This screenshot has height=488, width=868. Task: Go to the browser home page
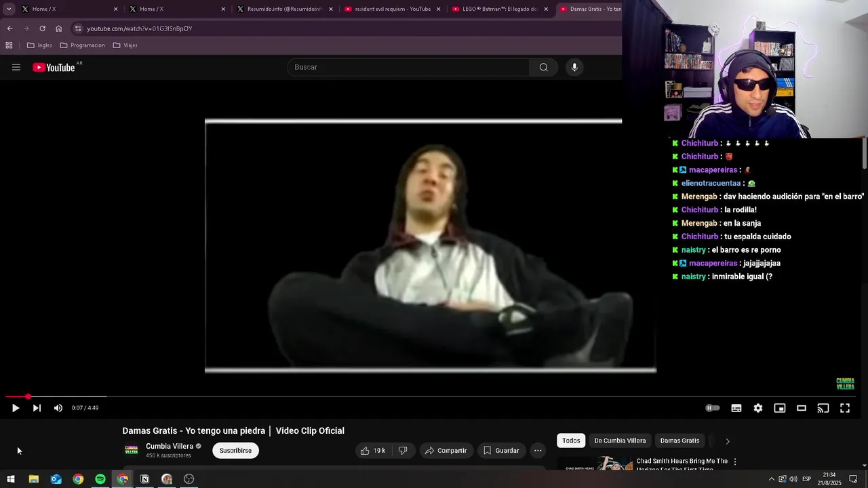coord(58,28)
